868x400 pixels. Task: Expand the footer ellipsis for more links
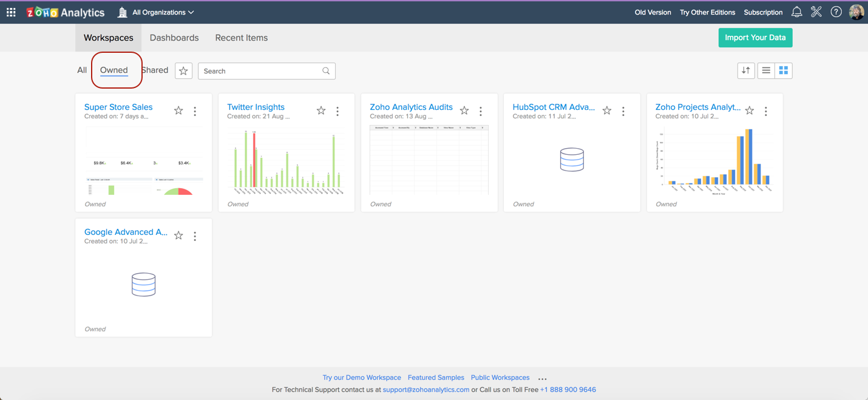(x=542, y=378)
